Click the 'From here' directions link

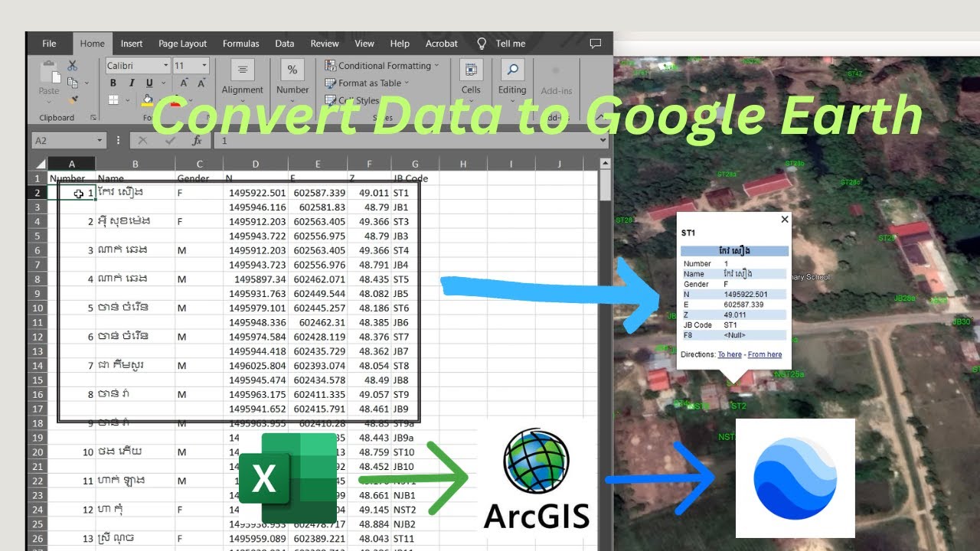click(x=765, y=354)
